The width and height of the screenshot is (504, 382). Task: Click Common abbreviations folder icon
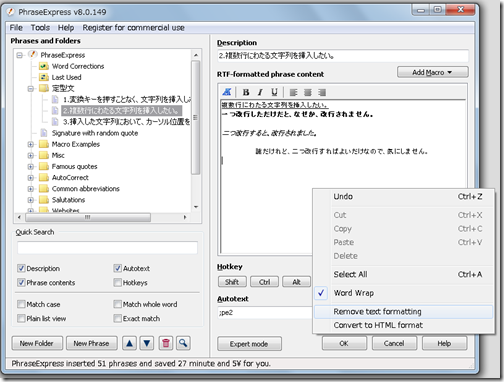tap(44, 189)
